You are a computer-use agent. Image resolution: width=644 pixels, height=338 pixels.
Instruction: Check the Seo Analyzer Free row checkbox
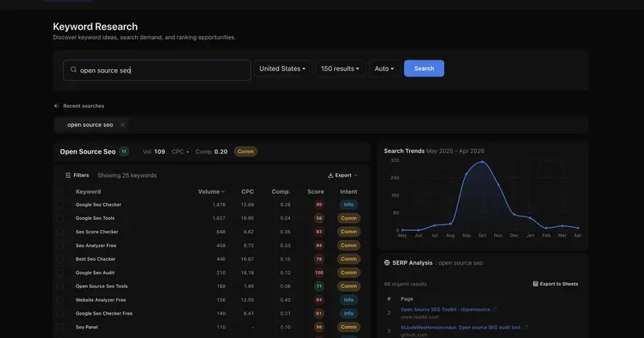click(x=60, y=245)
